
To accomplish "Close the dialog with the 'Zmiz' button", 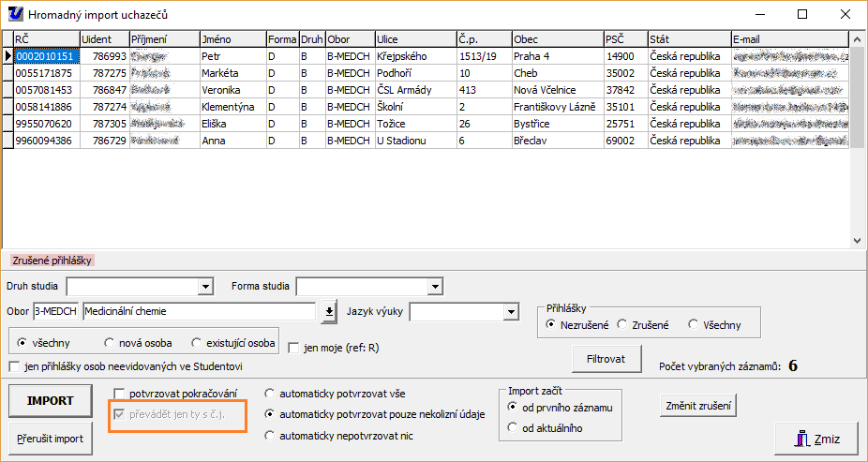I will pos(816,438).
